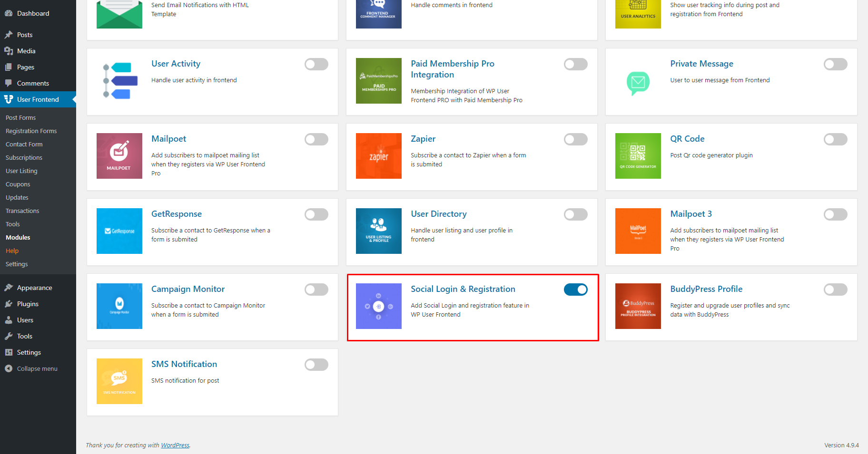
Task: Enable the GetResponse module toggle
Action: 316,214
